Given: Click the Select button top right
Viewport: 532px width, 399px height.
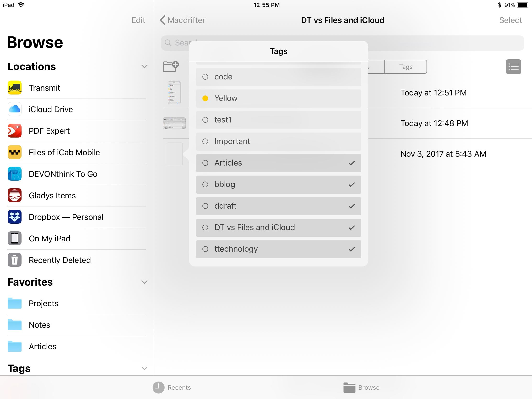Looking at the screenshot, I should (x=511, y=20).
